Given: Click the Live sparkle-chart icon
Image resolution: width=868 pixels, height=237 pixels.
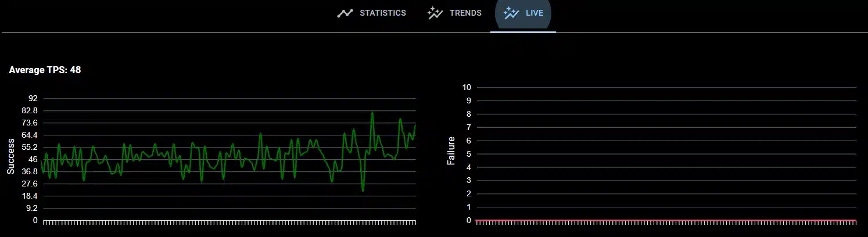Looking at the screenshot, I should (x=511, y=13).
